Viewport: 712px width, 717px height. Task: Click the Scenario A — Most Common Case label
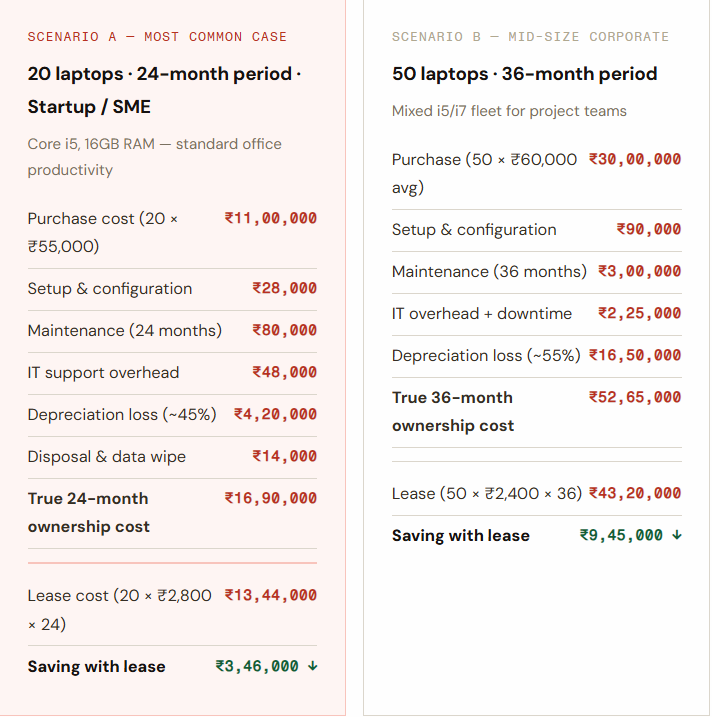pyautogui.click(x=157, y=37)
